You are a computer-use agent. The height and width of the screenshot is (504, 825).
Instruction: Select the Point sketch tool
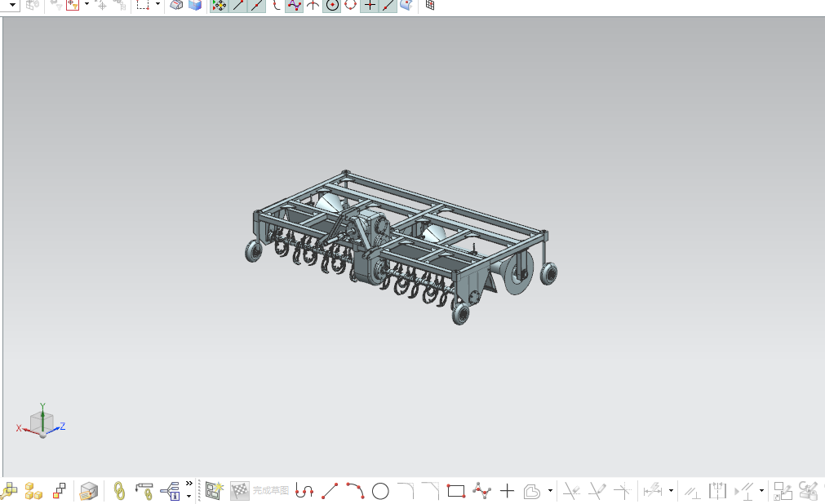pos(507,492)
